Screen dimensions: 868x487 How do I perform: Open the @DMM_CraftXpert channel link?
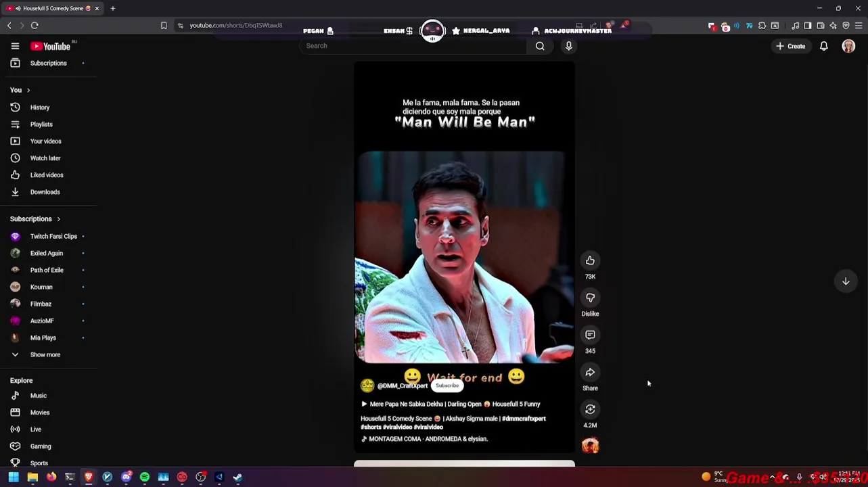[x=403, y=386]
